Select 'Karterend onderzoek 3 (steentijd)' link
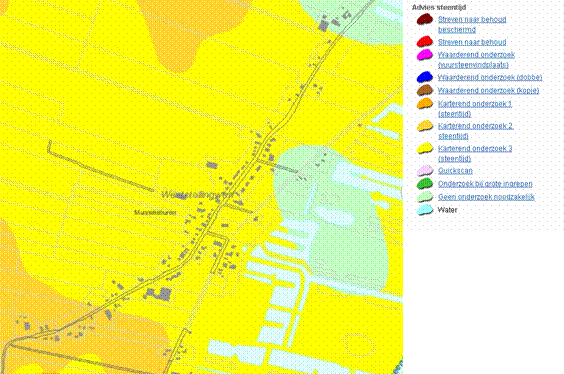Viewport: 564px width, 374px height. [475, 153]
